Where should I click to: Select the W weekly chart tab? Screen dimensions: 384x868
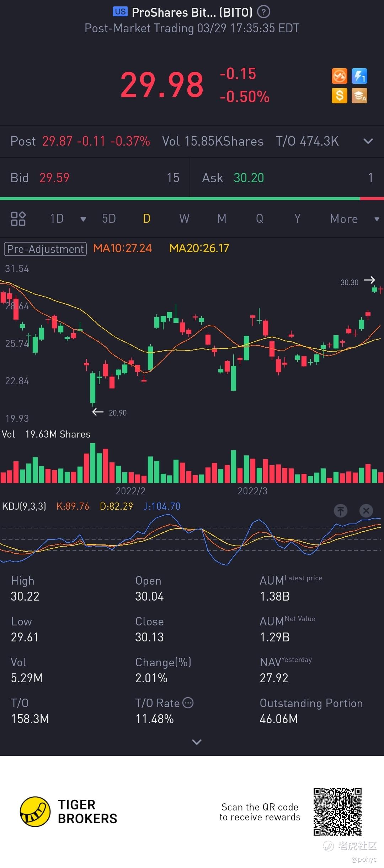184,218
